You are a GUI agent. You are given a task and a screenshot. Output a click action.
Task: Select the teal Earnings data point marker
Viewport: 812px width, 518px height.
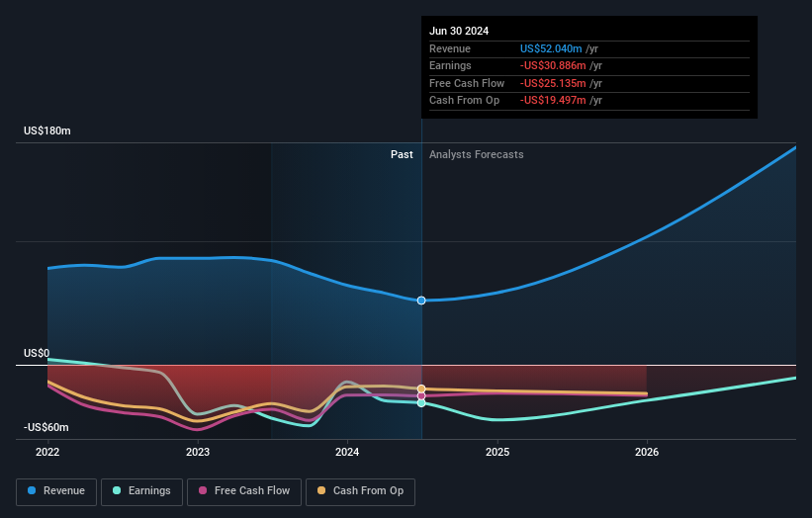pyautogui.click(x=421, y=402)
